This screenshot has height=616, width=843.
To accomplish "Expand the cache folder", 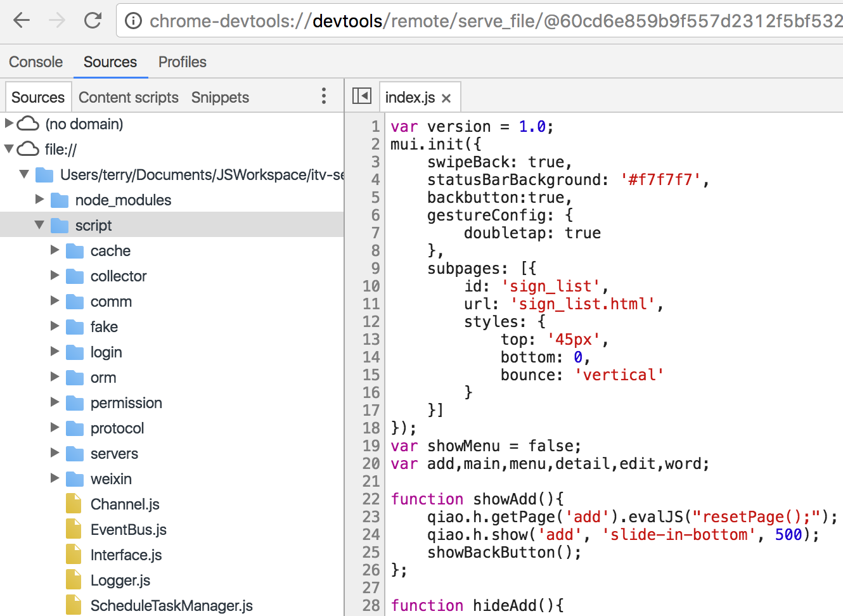I will click(55, 250).
